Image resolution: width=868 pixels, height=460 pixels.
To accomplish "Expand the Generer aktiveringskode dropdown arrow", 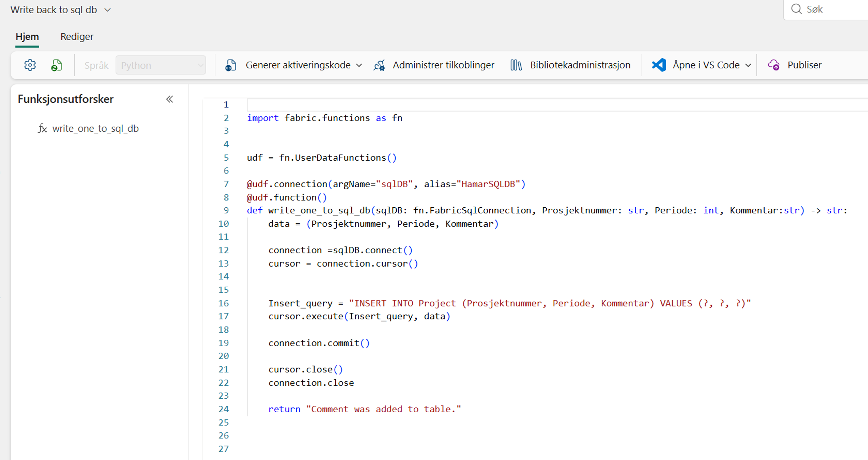I will coord(359,65).
